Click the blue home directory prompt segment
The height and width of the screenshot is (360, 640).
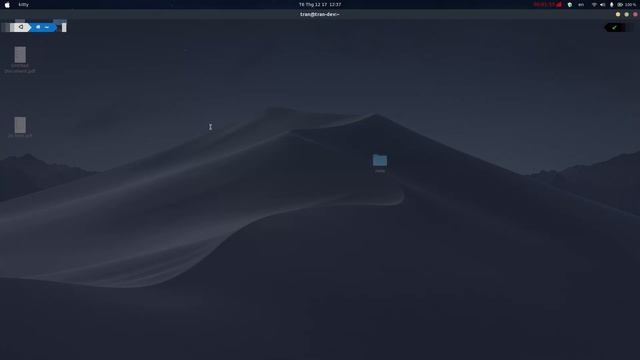(x=42, y=27)
